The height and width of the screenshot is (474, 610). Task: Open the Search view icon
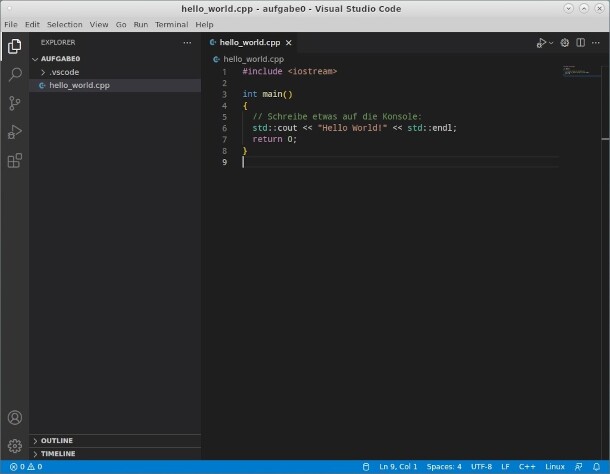(x=14, y=74)
